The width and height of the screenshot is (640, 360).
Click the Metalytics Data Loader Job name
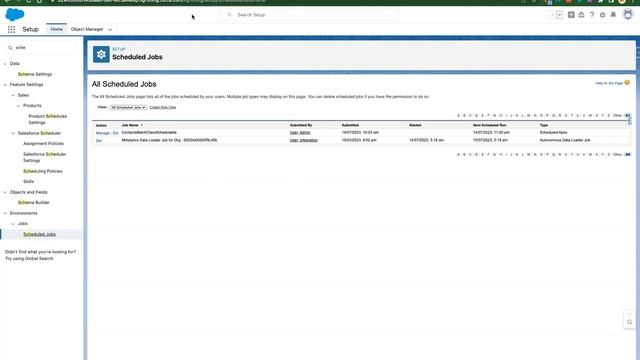(x=169, y=140)
